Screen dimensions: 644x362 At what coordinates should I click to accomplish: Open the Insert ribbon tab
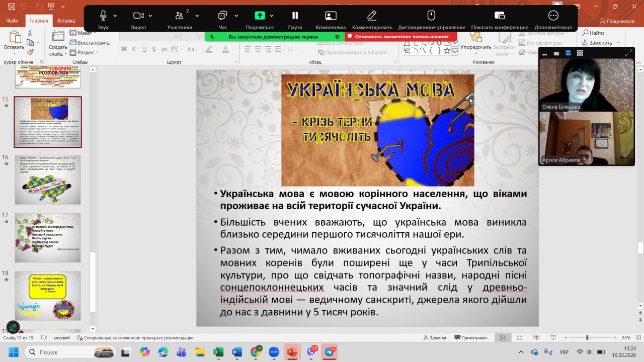[66, 21]
